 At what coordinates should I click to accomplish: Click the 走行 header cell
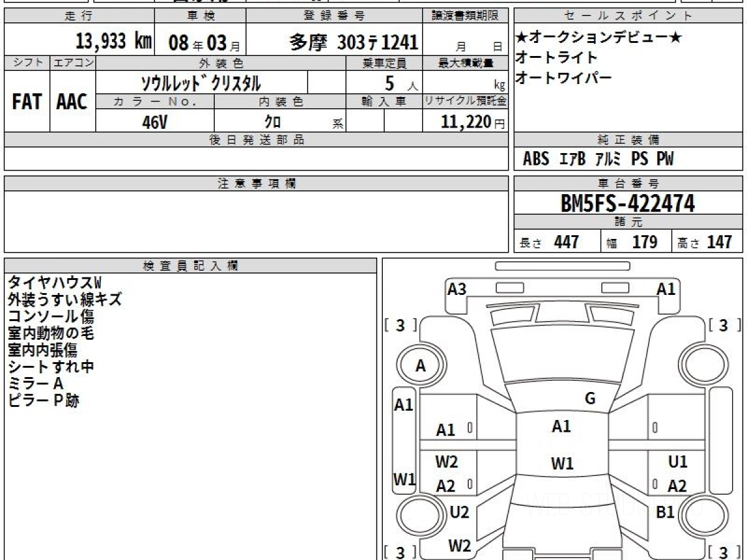pos(79,16)
